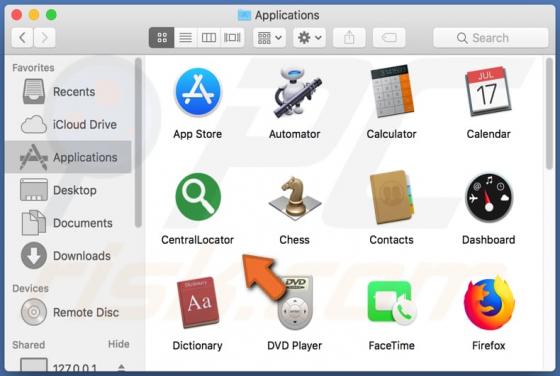Select the Dictionary book icon
This screenshot has height=376, width=560.
pos(198,303)
